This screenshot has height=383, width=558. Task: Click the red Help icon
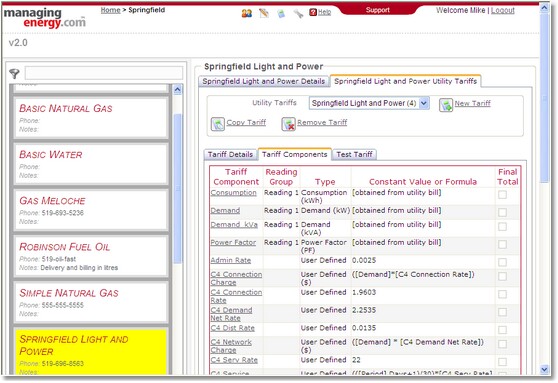coord(313,12)
